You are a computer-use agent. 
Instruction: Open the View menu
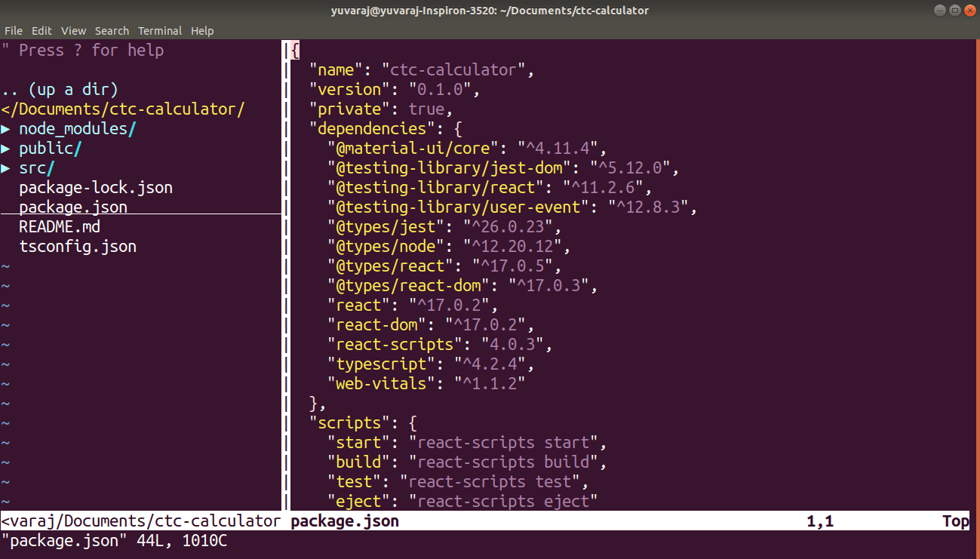tap(73, 31)
